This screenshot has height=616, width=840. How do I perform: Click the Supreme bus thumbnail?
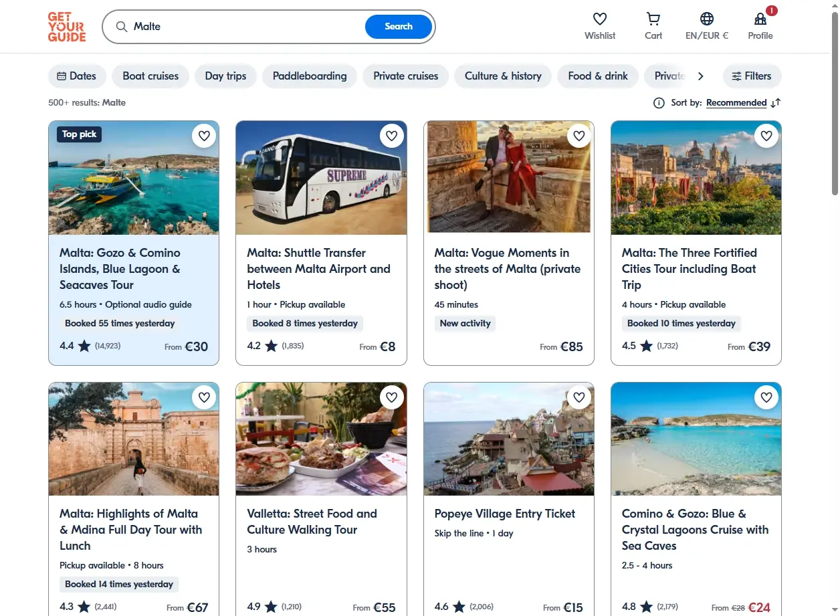point(321,178)
